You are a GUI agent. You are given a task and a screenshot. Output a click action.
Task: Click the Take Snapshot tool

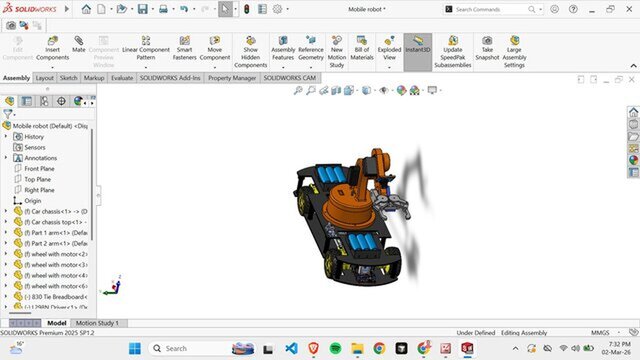[487, 49]
